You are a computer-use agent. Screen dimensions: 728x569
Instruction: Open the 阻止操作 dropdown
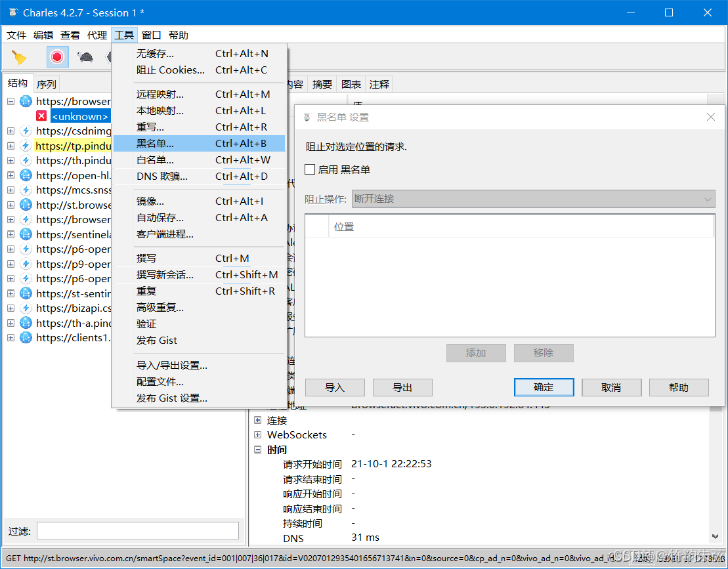coord(534,199)
